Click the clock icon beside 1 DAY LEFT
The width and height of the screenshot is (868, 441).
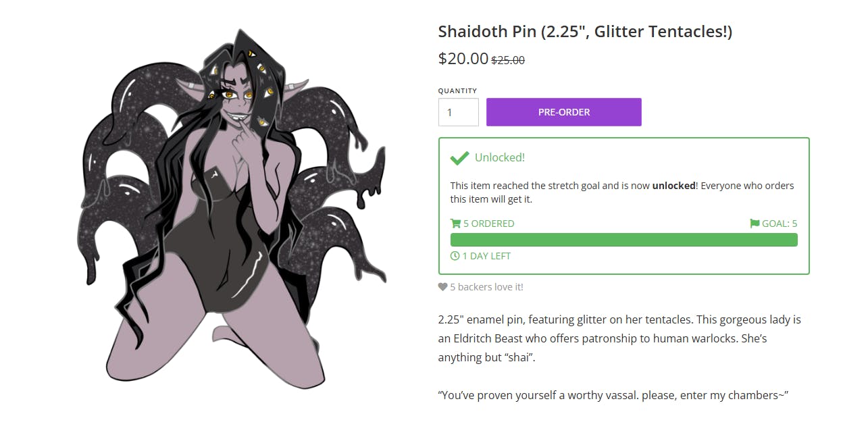coord(455,256)
